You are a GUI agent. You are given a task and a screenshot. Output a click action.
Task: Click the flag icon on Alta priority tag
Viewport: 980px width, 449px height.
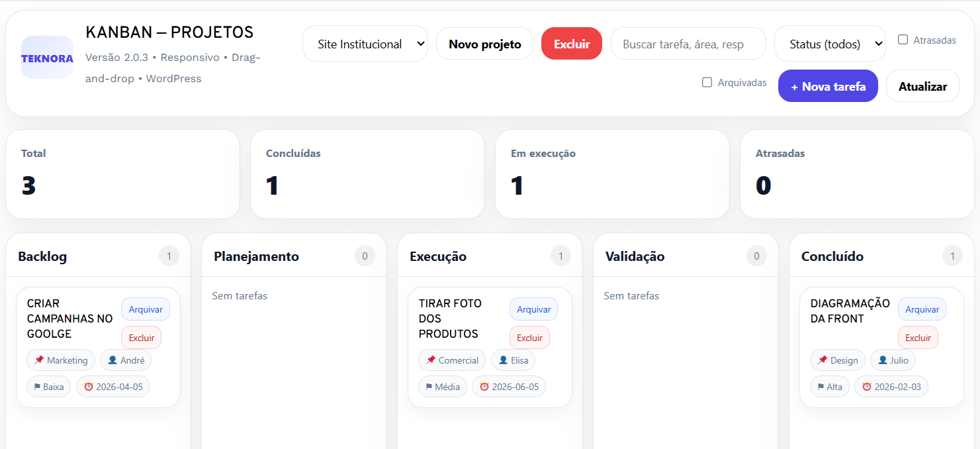(821, 386)
